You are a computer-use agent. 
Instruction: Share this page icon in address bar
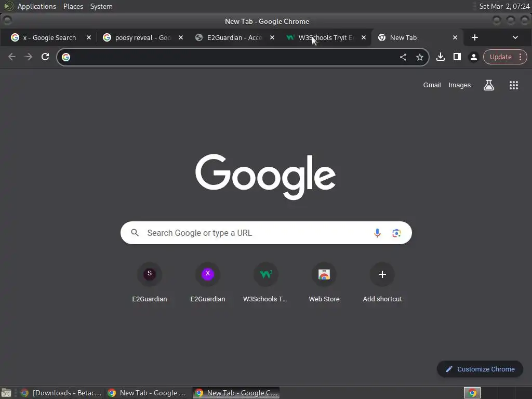[x=403, y=57]
